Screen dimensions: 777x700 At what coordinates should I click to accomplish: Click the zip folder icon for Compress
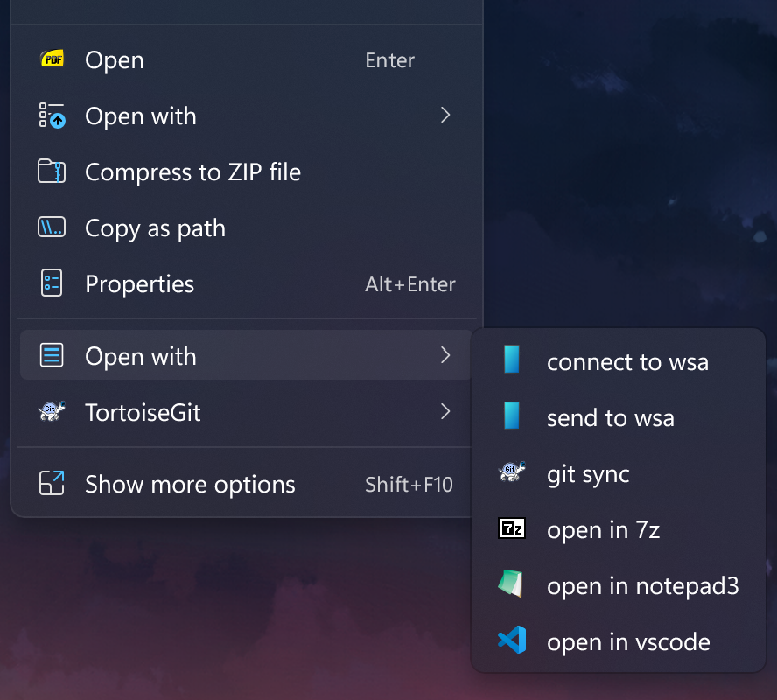52,171
